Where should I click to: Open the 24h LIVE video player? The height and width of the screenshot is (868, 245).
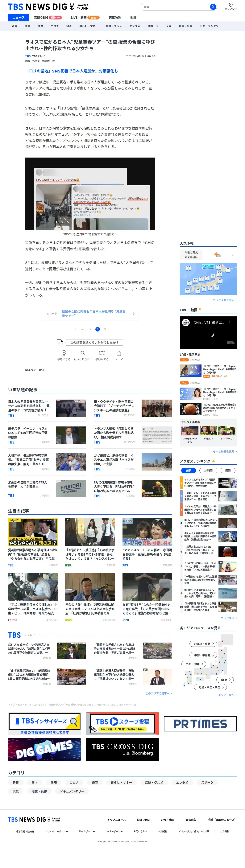click(208, 333)
